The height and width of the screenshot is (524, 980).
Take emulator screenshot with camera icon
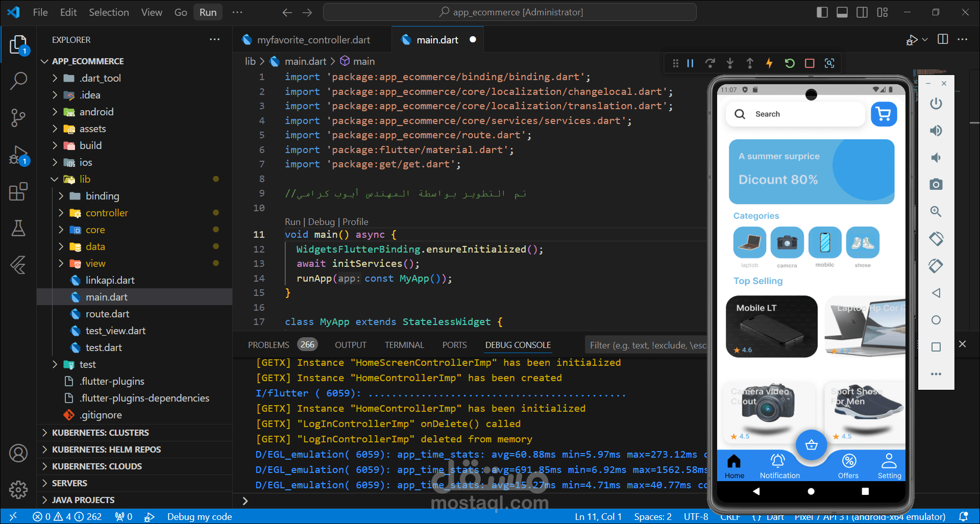pyautogui.click(x=936, y=184)
